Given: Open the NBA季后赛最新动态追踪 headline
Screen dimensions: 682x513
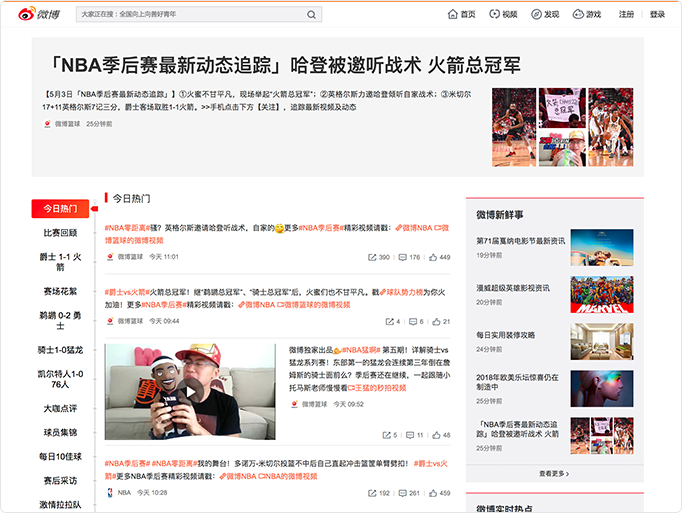Looking at the screenshot, I should 285,65.
